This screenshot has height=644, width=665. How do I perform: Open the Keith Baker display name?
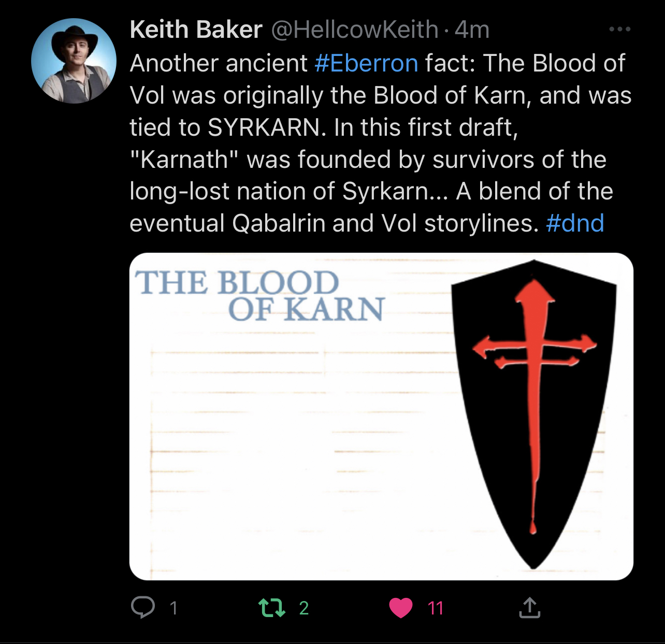[x=196, y=30]
